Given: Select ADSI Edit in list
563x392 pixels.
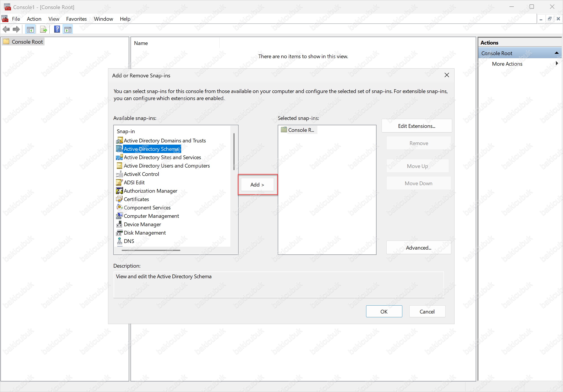Looking at the screenshot, I should pyautogui.click(x=134, y=183).
